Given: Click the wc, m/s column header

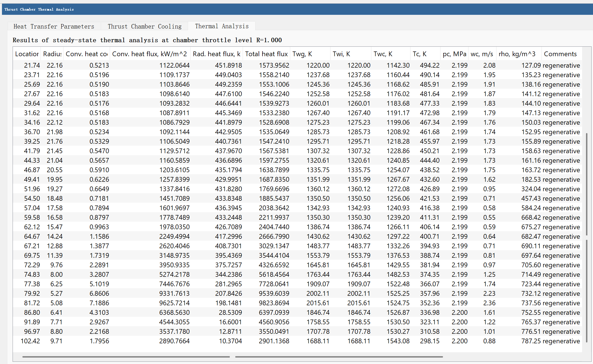Looking at the screenshot, I should pyautogui.click(x=482, y=53).
